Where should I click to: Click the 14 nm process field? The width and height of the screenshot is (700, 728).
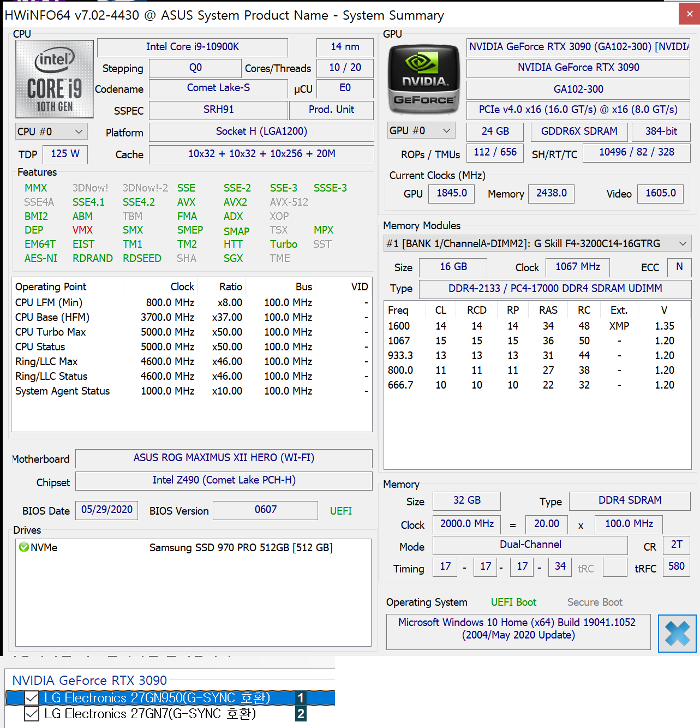pyautogui.click(x=345, y=47)
